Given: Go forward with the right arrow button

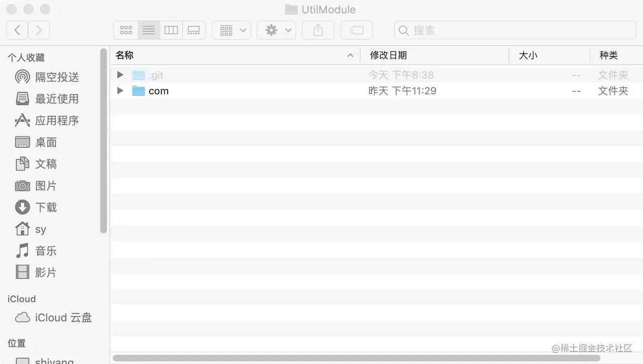Looking at the screenshot, I should pos(39,30).
